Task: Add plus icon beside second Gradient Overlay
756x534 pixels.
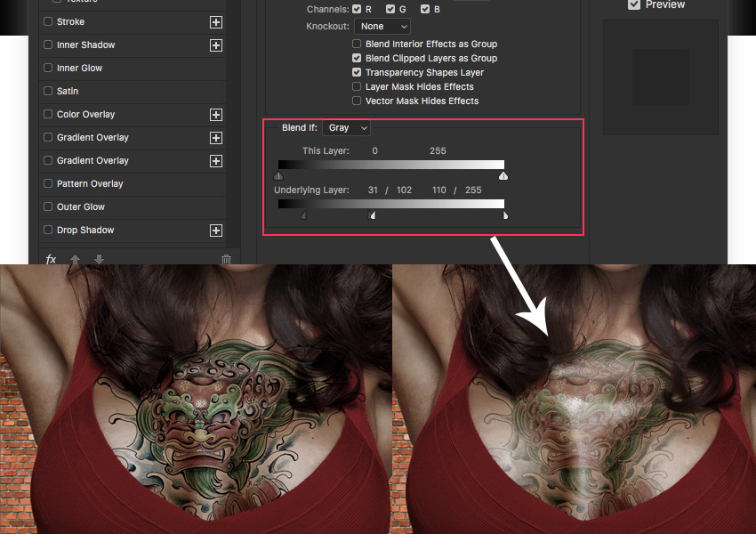Action: point(216,161)
